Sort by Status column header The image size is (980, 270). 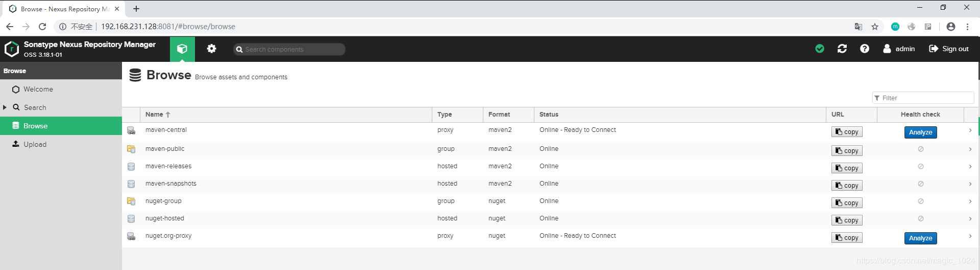(680, 115)
